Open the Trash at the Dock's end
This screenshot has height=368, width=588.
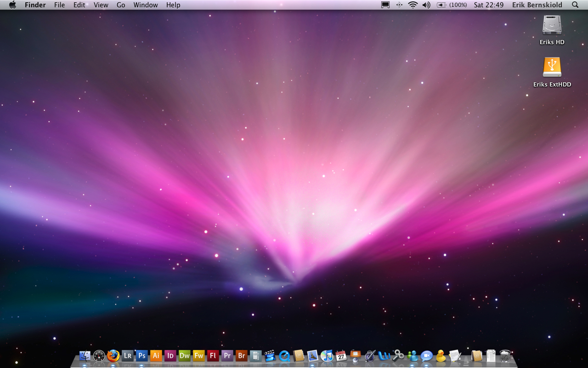(x=505, y=356)
